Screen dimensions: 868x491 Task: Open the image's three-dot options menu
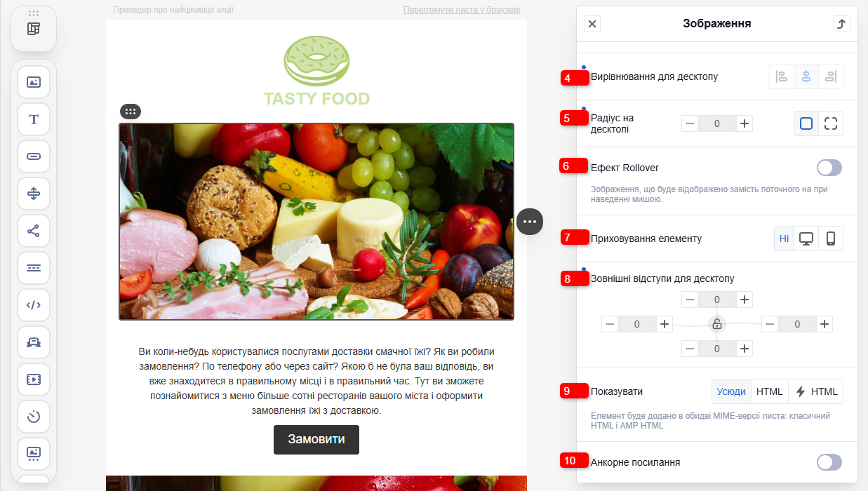(530, 222)
